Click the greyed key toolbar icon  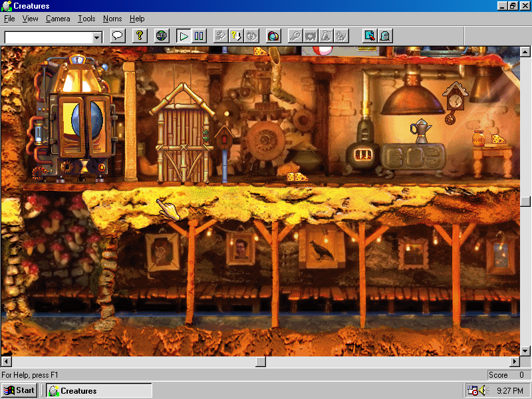295,36
